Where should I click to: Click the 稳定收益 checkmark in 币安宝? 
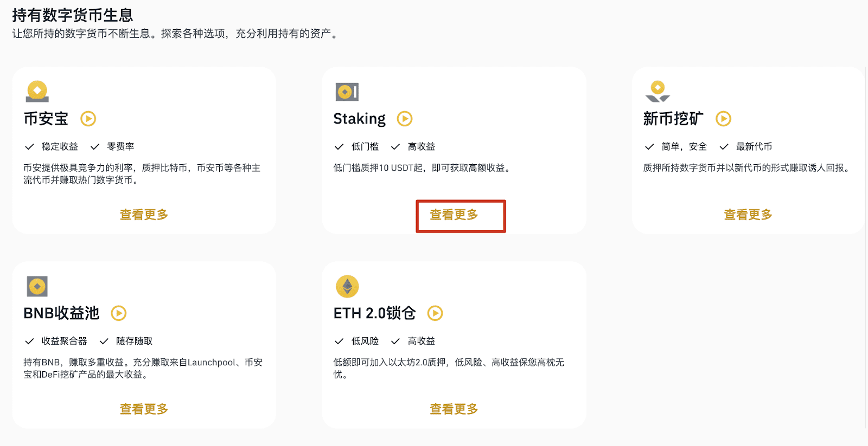click(x=29, y=147)
